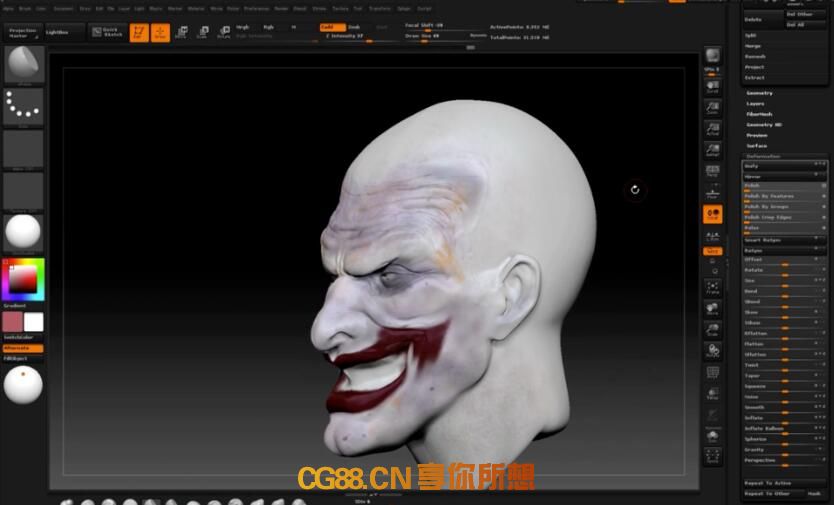834x505 pixels.
Task: Toggle Persp perspective view button
Action: [712, 172]
